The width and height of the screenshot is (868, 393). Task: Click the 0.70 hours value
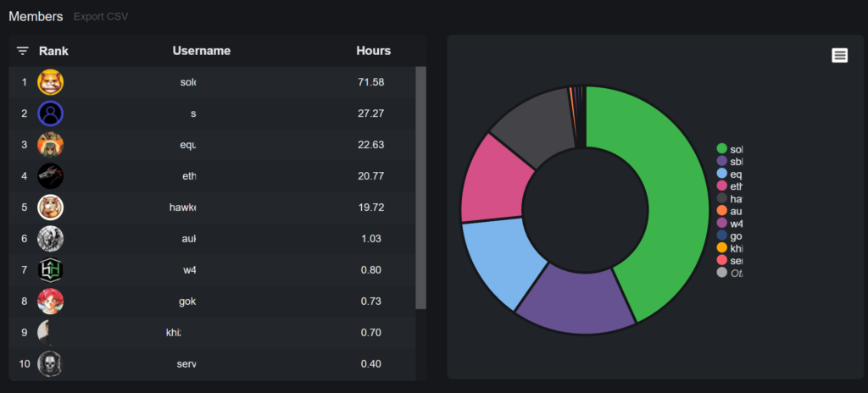[x=371, y=333]
